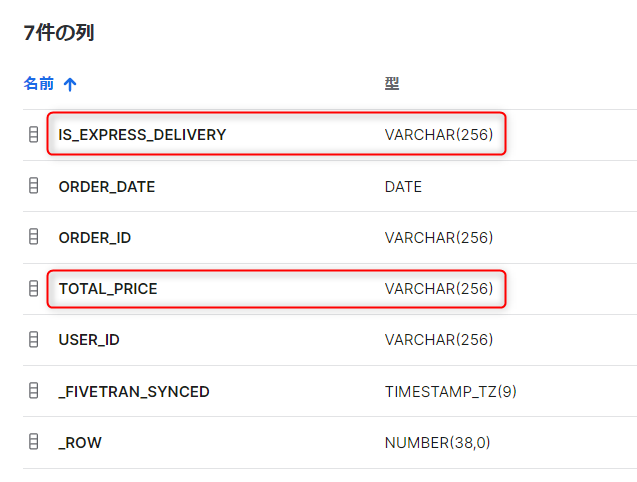This screenshot has width=637, height=482.
Task: Click the column icon beside TOTAL_PRICE
Action: tap(34, 289)
